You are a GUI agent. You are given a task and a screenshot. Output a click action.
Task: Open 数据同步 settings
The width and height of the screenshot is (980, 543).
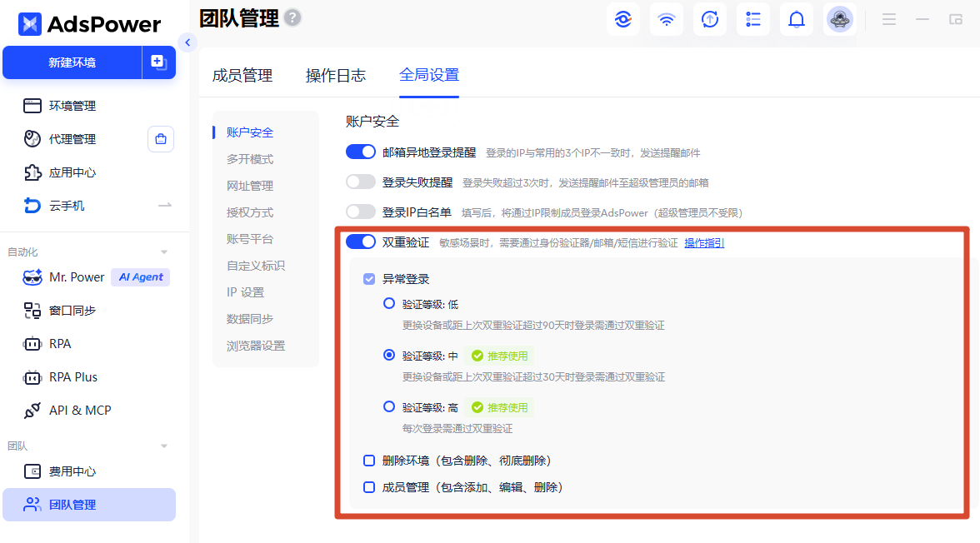pyautogui.click(x=250, y=319)
